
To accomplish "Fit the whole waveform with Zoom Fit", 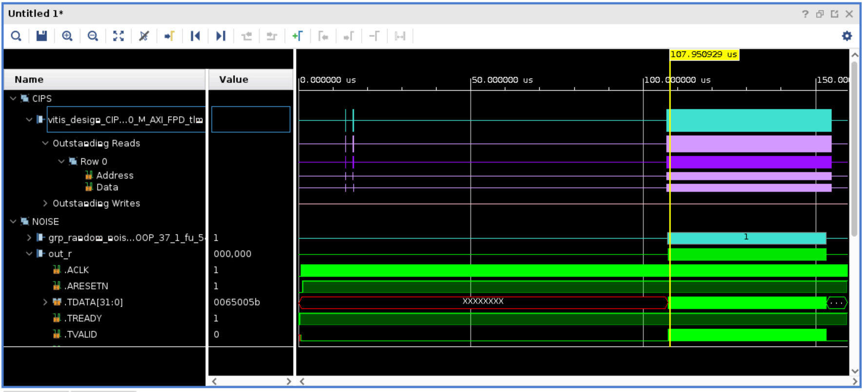I will [118, 36].
